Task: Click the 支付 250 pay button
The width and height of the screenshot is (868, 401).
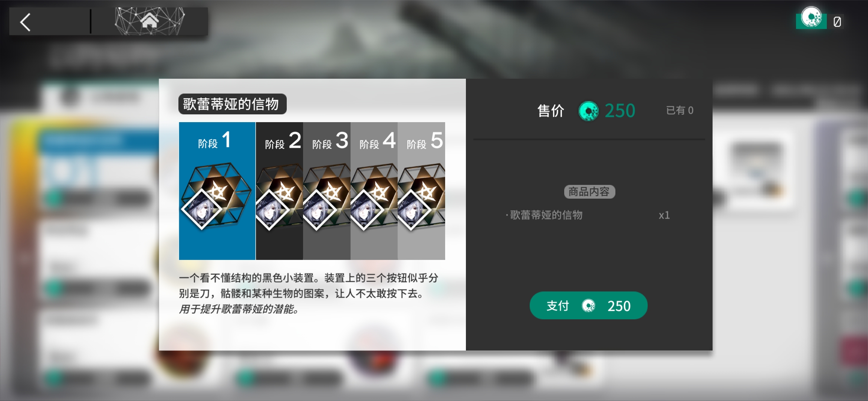Action: (x=588, y=306)
